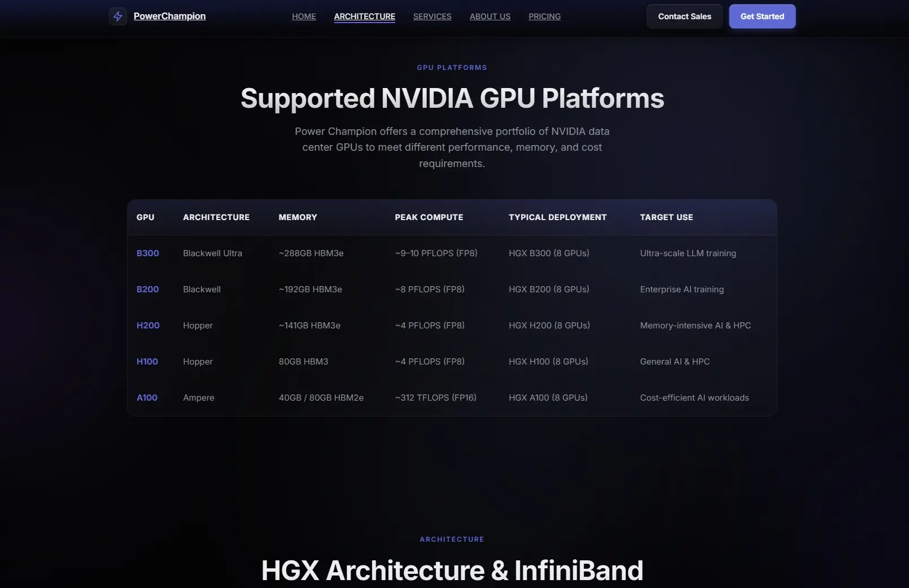Viewport: 909px width, 588px height.
Task: Click the Contact Sales button
Action: (x=685, y=16)
